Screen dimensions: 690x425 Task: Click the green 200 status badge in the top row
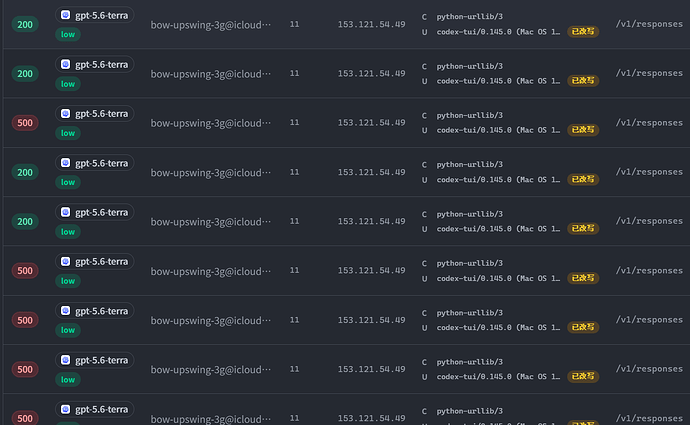25,25
